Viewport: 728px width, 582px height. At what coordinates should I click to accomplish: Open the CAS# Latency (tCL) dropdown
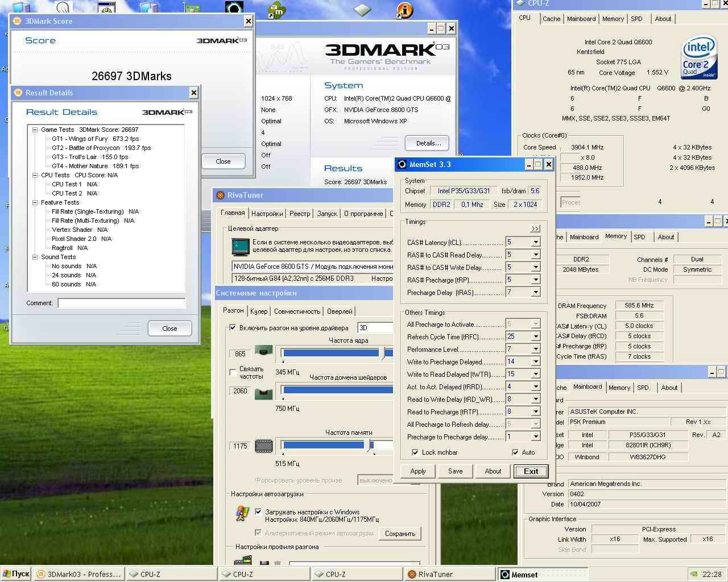(535, 242)
